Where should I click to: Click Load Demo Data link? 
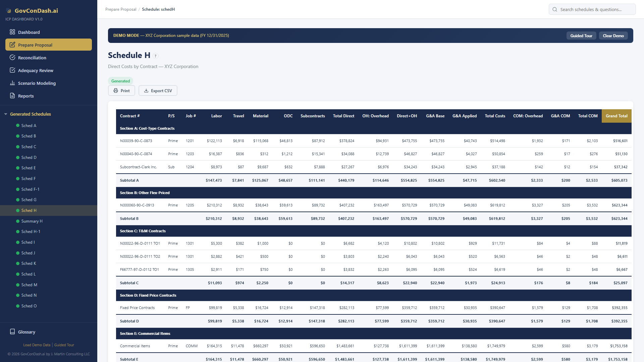pyautogui.click(x=37, y=345)
